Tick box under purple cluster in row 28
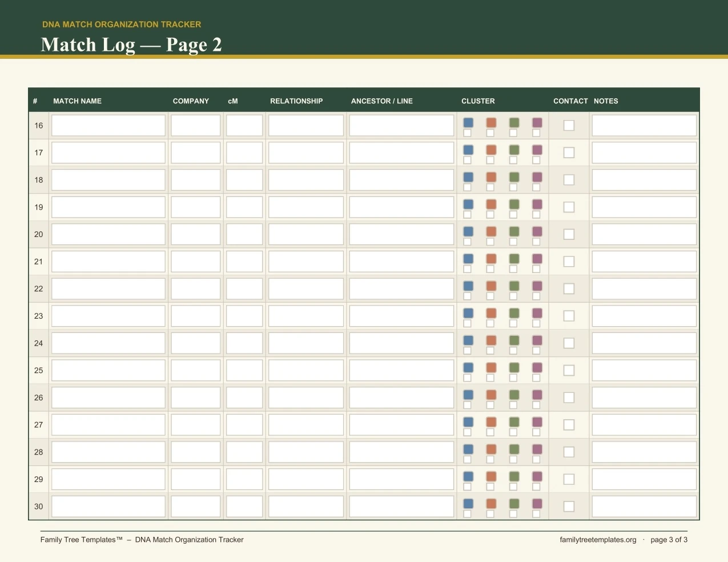Screen dimensions: 728x562 click(x=536, y=460)
